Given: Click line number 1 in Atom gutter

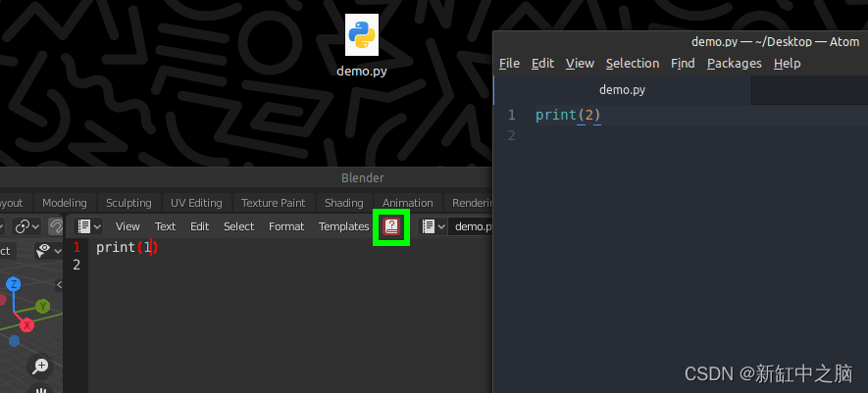Looking at the screenshot, I should click(x=512, y=115).
